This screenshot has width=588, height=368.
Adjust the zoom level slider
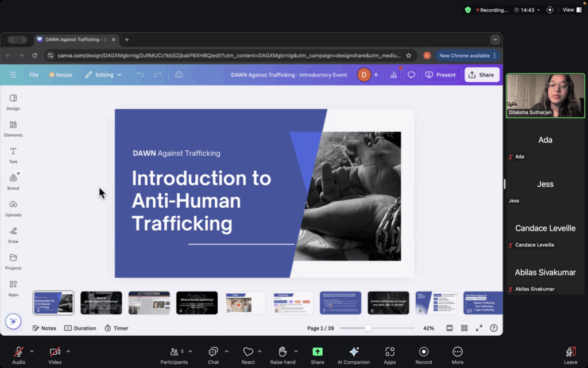[368, 328]
